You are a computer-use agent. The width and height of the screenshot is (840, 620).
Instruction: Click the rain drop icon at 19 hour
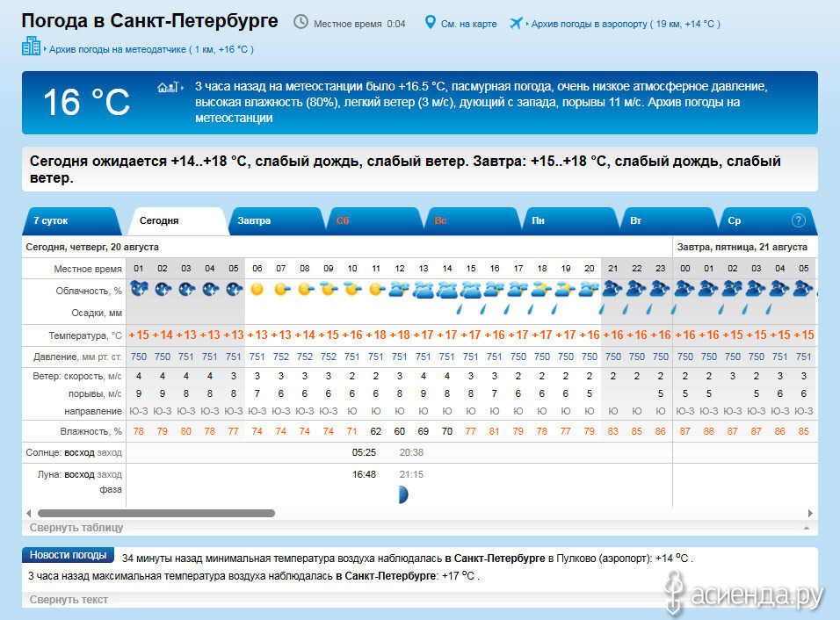point(554,309)
